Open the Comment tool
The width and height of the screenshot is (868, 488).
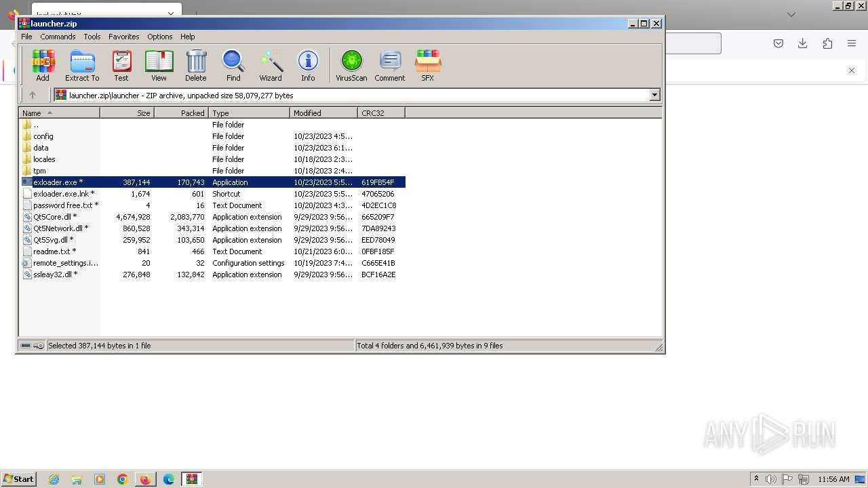coord(390,66)
